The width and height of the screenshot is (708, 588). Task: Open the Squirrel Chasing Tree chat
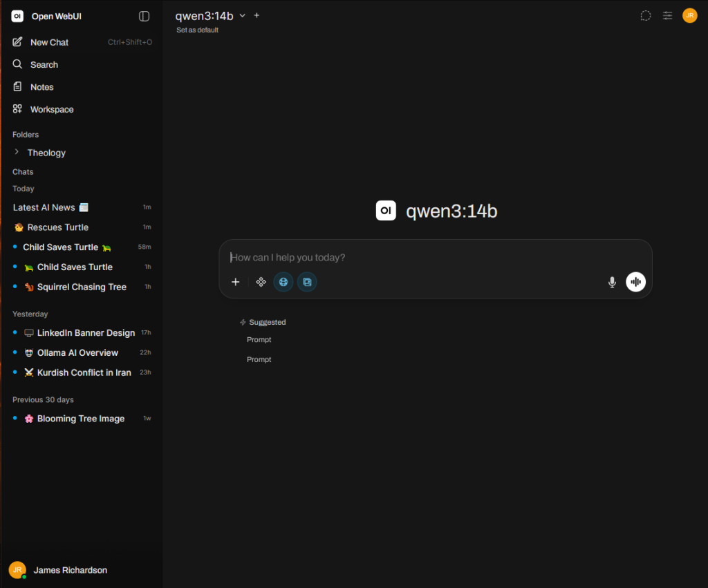coord(82,287)
